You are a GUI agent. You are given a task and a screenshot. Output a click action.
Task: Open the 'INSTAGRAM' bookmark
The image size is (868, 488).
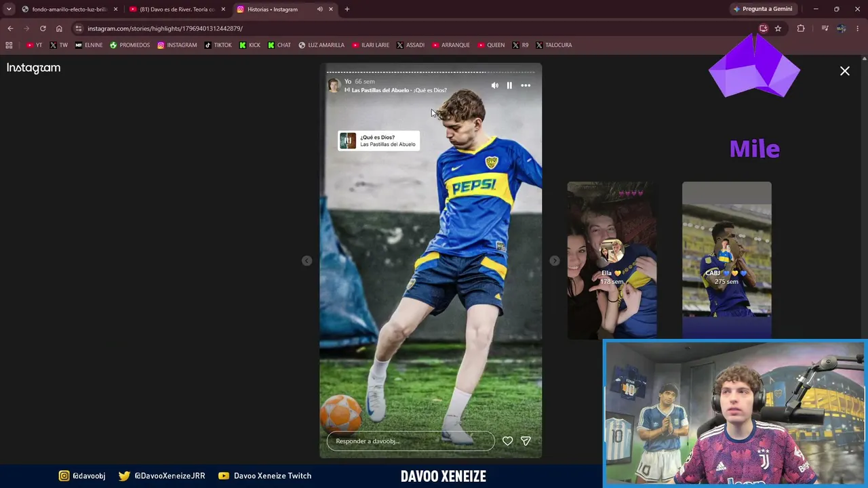pyautogui.click(x=177, y=45)
